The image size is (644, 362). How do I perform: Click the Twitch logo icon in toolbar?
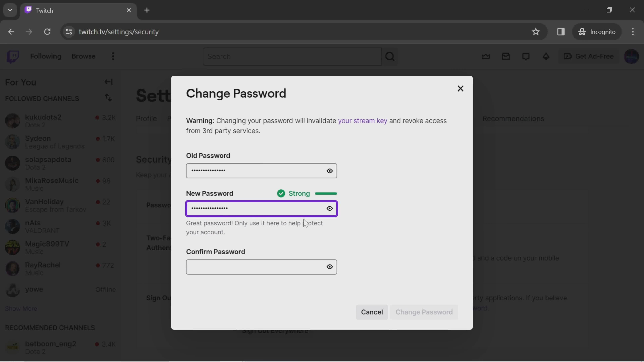12,56
